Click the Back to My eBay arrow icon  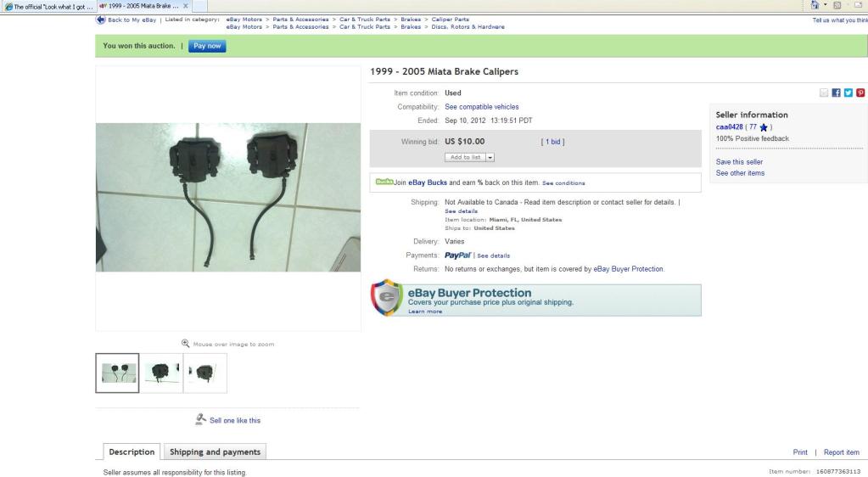[100, 20]
